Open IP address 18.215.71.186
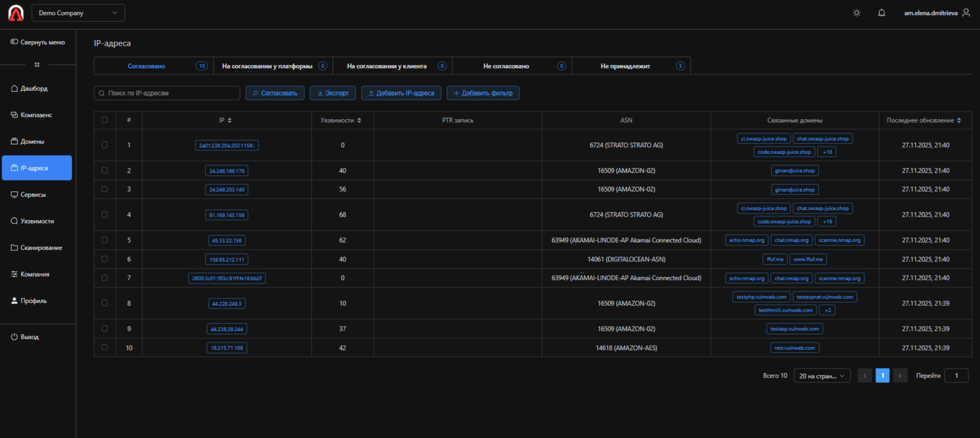 tap(227, 348)
